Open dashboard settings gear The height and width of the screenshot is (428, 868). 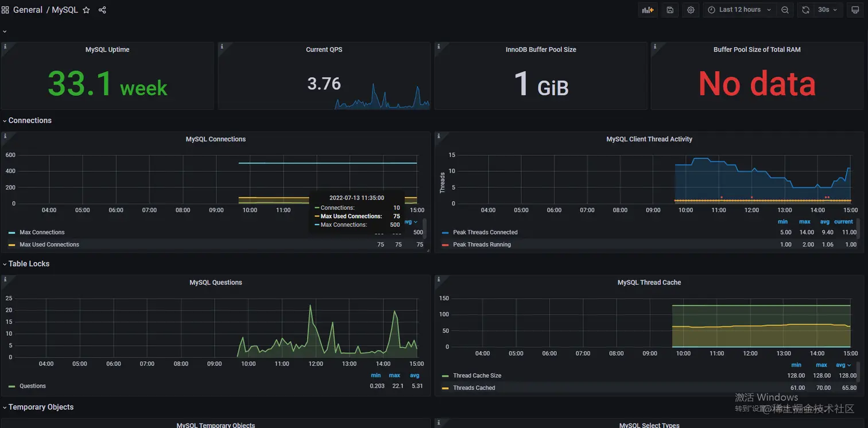point(691,10)
